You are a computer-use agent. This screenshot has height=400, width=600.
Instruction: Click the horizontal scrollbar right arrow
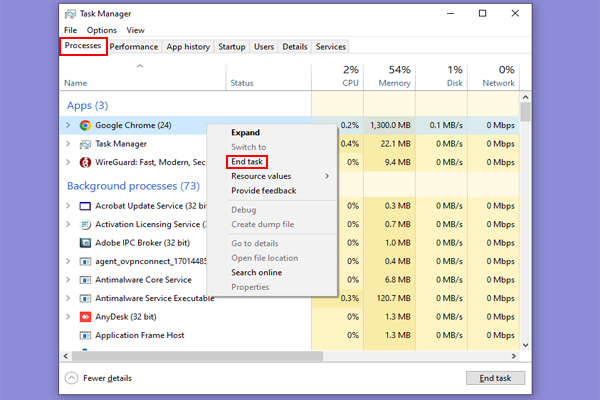coord(513,356)
